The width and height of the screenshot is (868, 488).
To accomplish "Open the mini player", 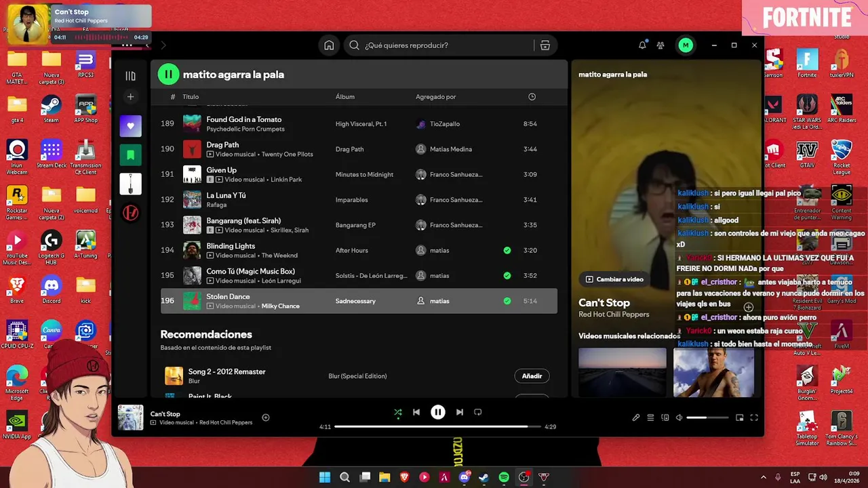I will (740, 418).
